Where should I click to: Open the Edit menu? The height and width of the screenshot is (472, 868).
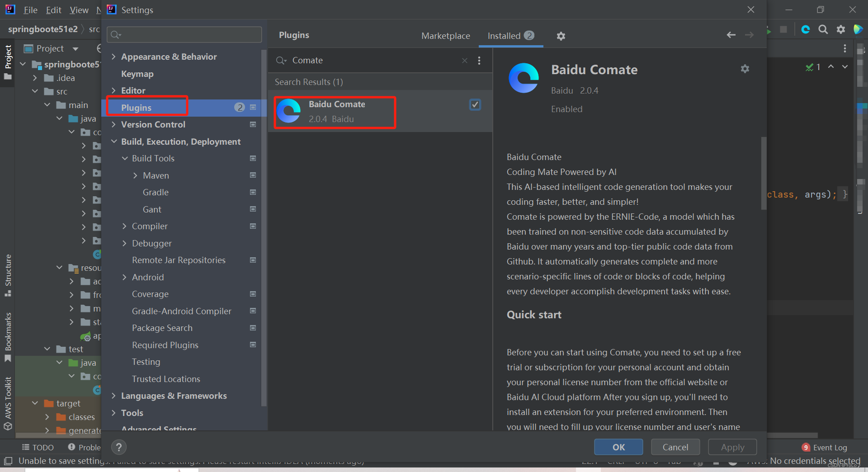[x=53, y=10]
